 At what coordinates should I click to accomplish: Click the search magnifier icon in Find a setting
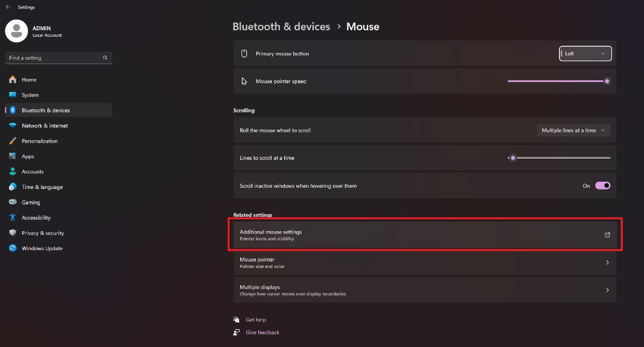[x=105, y=58]
